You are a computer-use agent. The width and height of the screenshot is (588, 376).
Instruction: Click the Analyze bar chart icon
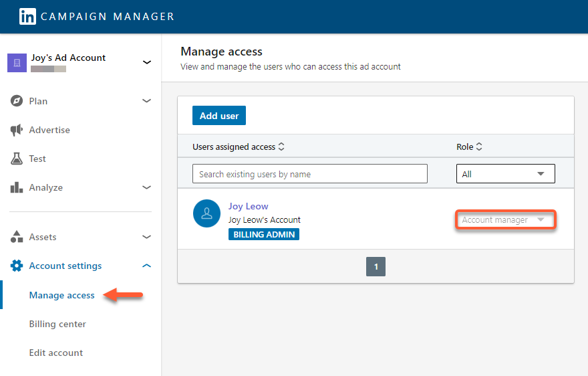point(17,187)
